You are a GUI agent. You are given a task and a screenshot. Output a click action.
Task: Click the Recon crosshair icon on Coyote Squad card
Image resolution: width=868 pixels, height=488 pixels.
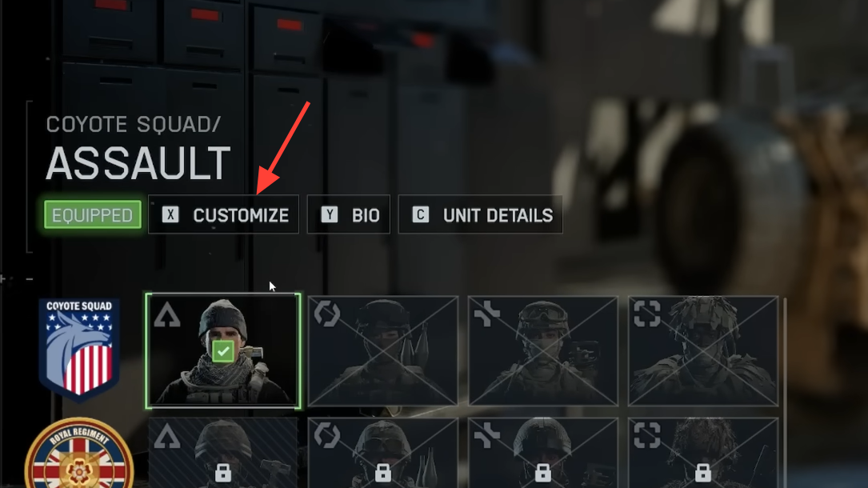[647, 314]
